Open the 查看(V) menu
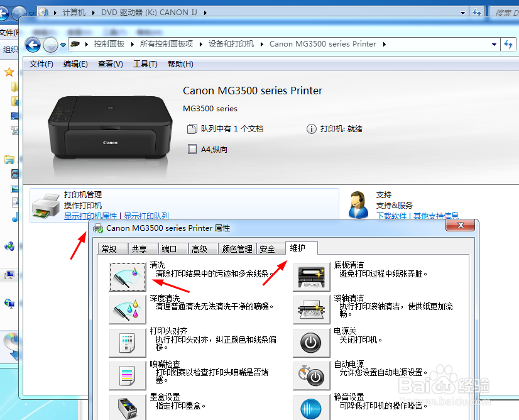The image size is (519, 420). pos(110,64)
